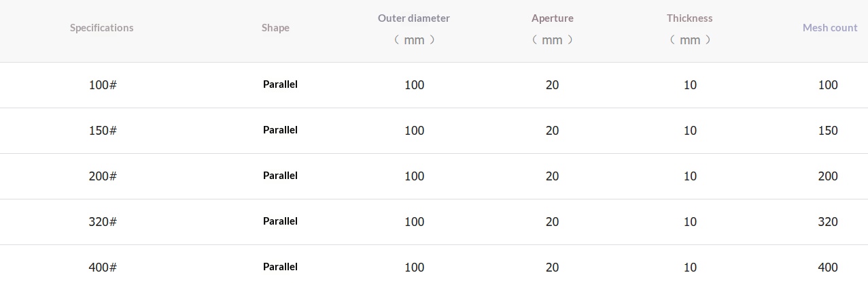Click aperture value in the 320# row
The image size is (868, 290).
[552, 222]
